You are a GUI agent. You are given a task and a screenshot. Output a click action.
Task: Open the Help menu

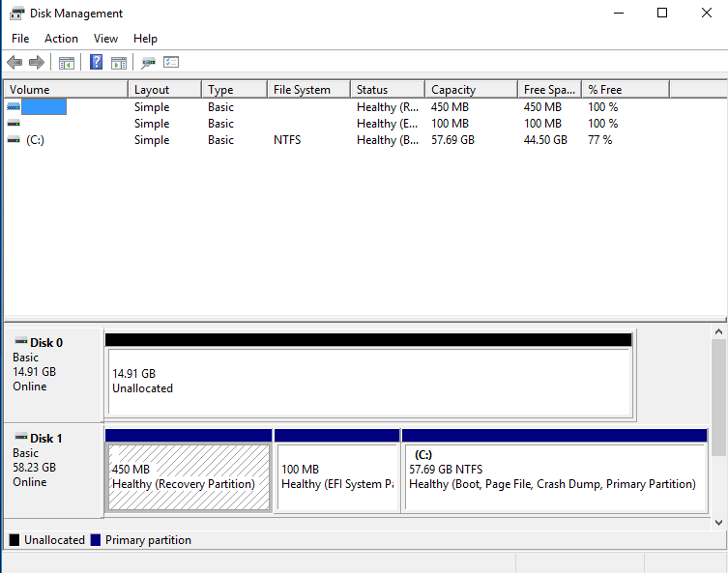pos(145,39)
